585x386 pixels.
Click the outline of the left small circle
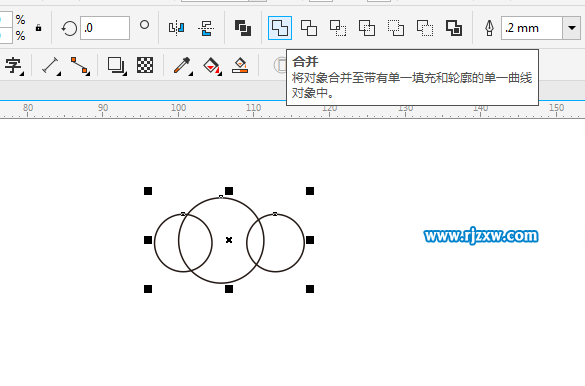tap(155, 243)
